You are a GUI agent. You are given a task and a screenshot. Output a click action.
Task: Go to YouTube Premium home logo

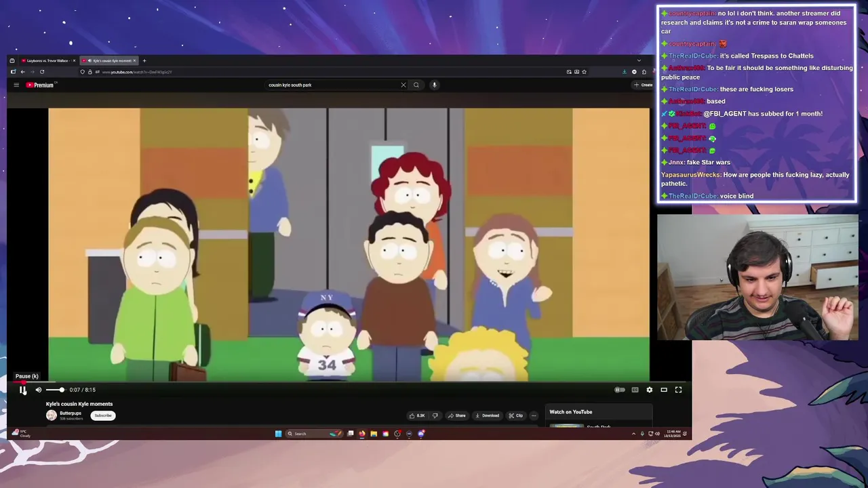point(40,85)
